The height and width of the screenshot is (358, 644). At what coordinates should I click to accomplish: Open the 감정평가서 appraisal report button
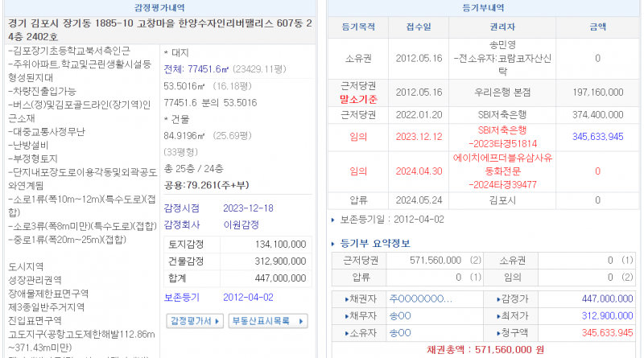pos(192,320)
